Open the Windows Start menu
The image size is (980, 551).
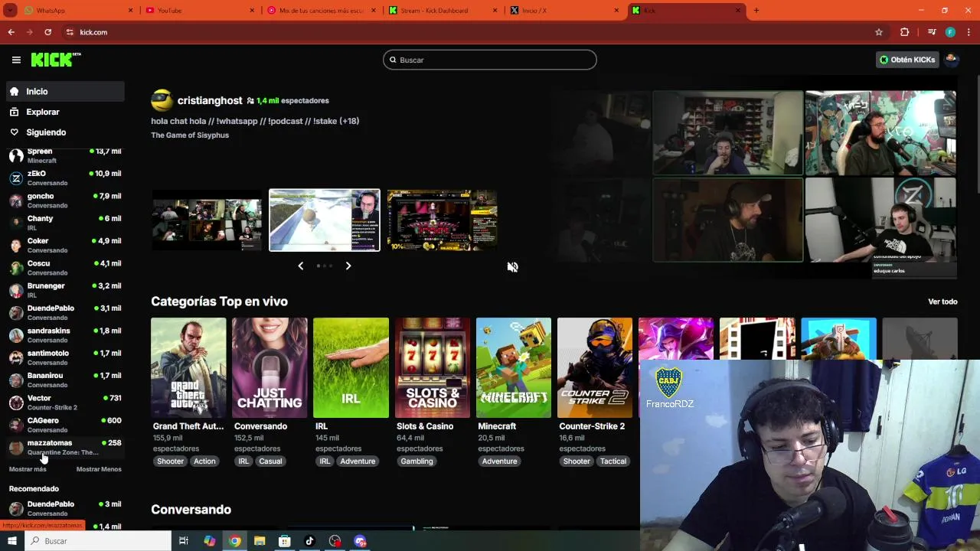tap(11, 541)
